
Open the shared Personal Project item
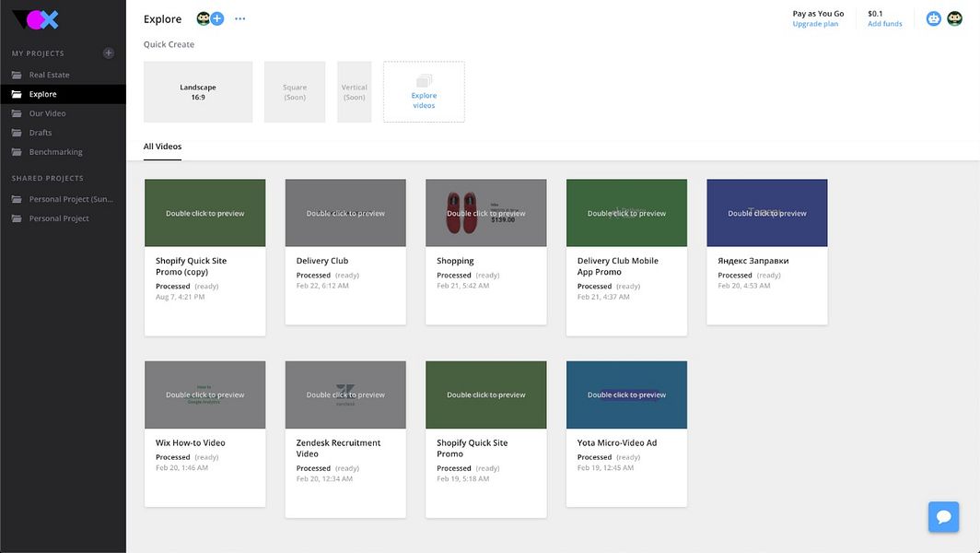coord(63,218)
